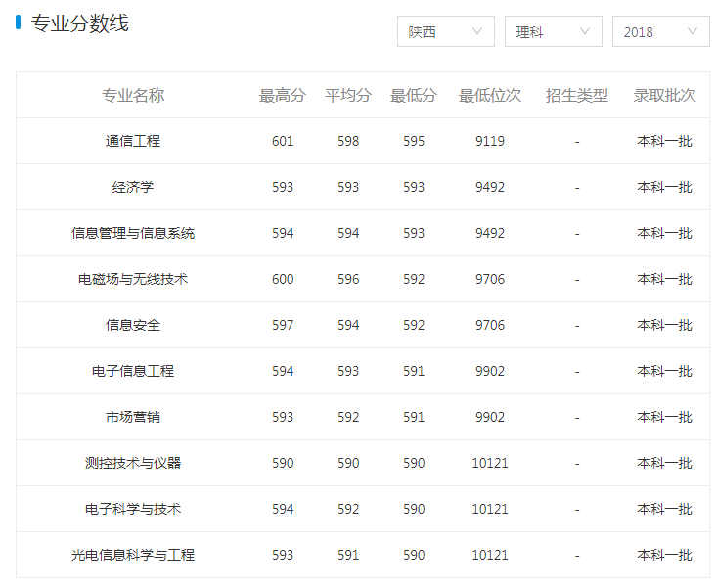Select the 光电信息科学与工程 major name

[133, 555]
